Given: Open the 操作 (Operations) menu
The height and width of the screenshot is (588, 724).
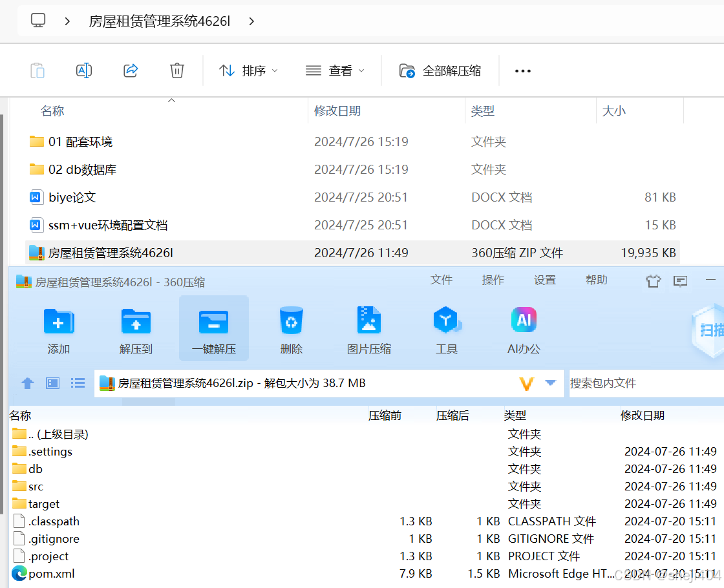Looking at the screenshot, I should (493, 280).
